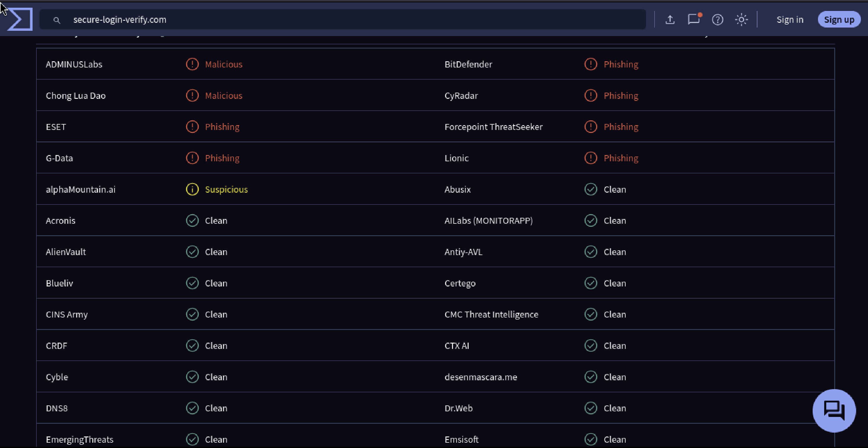Click the Acronis clean checkmark icon
Image resolution: width=868 pixels, height=448 pixels.
(192, 220)
